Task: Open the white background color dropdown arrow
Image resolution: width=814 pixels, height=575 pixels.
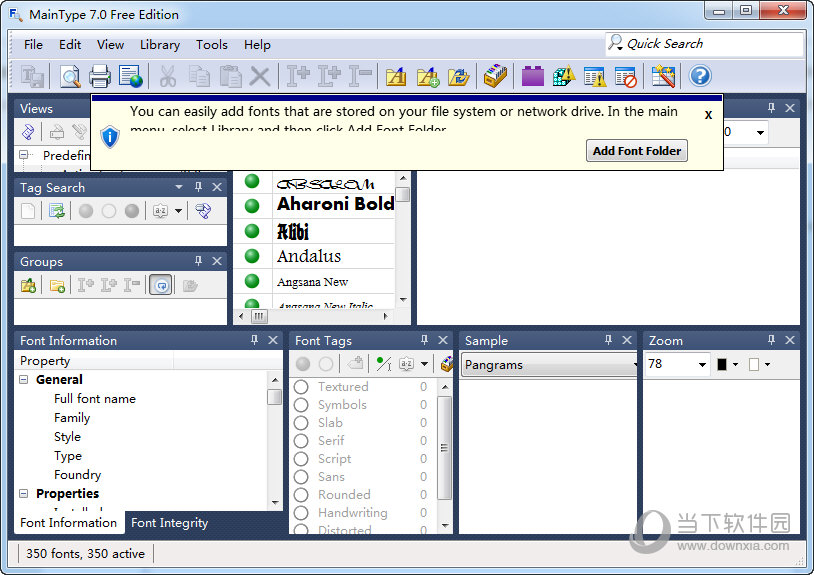Action: click(x=767, y=365)
